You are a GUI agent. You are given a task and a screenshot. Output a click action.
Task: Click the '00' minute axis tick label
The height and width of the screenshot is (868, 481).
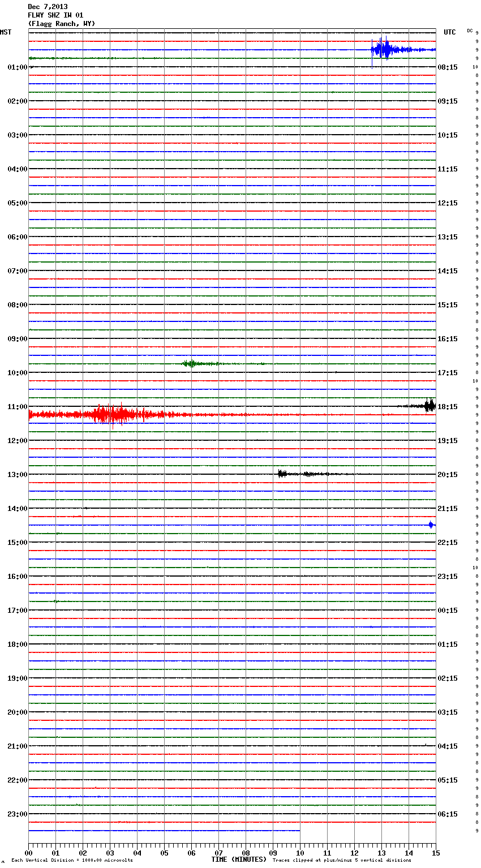(x=28, y=853)
